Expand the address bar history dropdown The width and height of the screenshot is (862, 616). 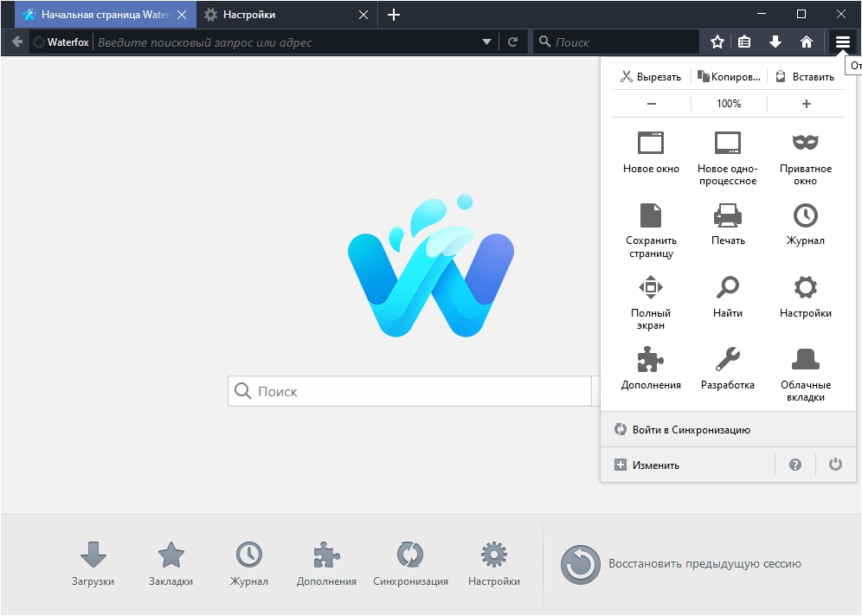[x=486, y=42]
